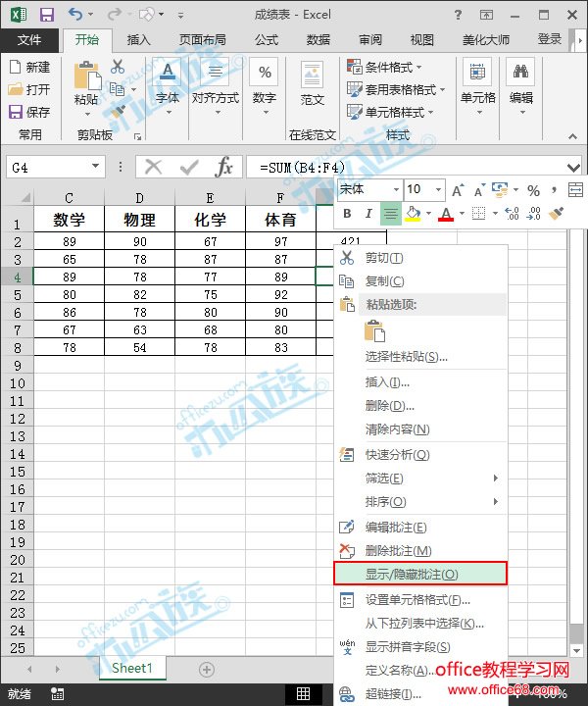Open the font name 宋体 dropdown
Viewport: 588px width, 706px height.
396,189
